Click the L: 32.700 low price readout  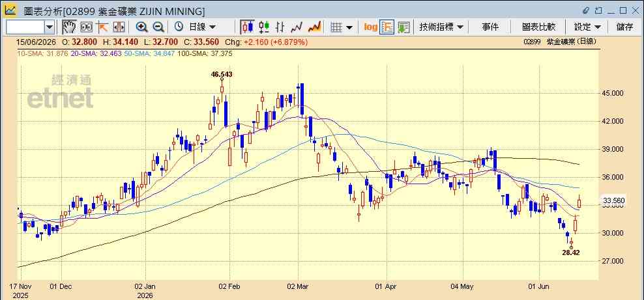click(x=162, y=42)
